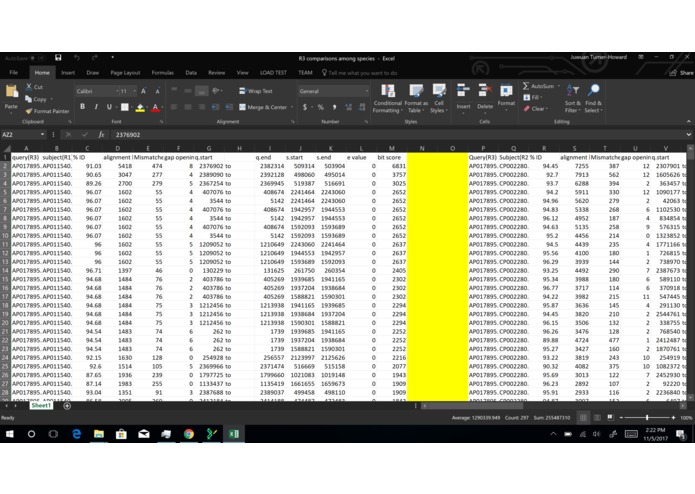Image resolution: width=695 pixels, height=494 pixels.
Task: Click the Paste clipboard icon
Action: coord(11,91)
